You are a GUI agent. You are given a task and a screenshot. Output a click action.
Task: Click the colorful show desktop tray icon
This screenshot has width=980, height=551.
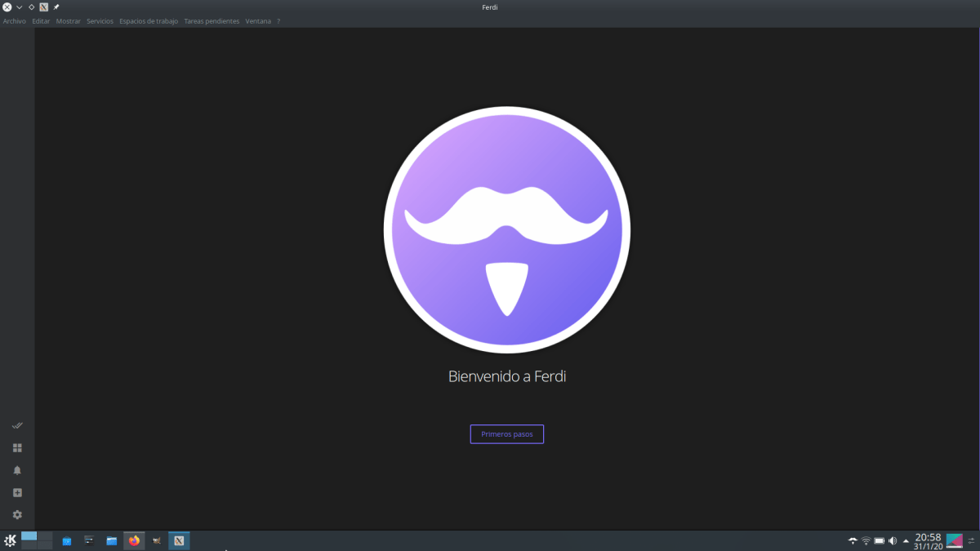coord(955,540)
